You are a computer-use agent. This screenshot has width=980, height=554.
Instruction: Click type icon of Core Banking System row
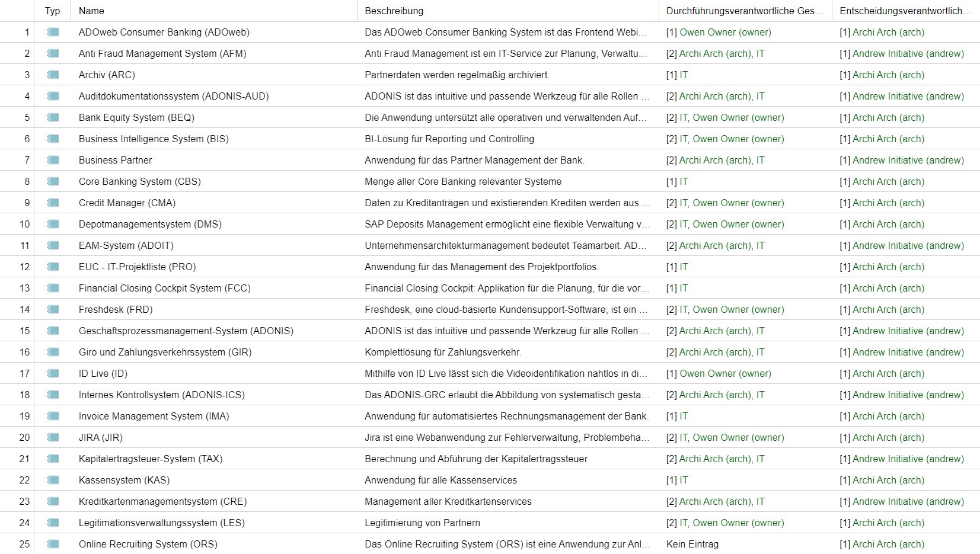53,181
